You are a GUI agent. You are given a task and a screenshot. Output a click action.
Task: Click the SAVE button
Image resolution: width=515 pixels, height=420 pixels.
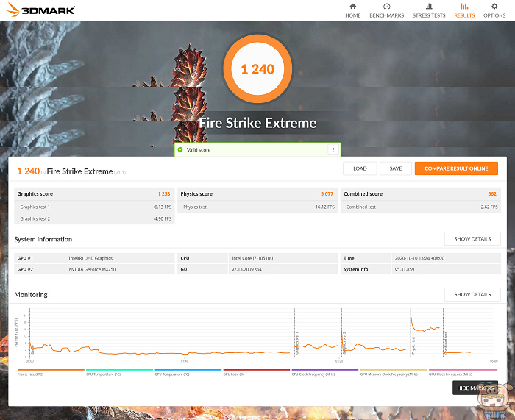pyautogui.click(x=396, y=168)
